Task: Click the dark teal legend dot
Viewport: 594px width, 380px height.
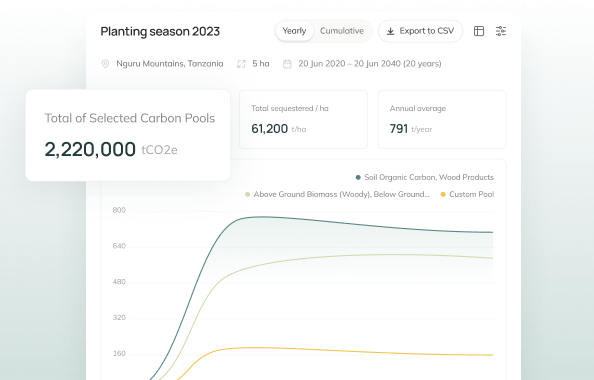Action: point(358,177)
